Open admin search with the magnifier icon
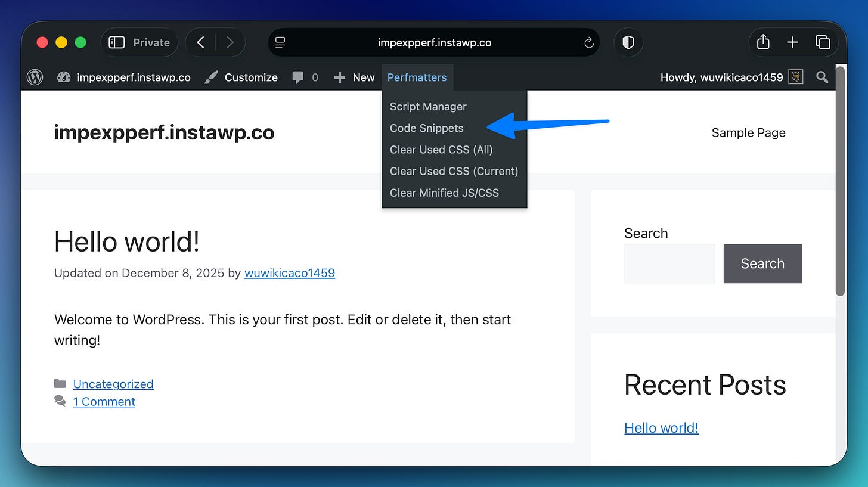This screenshot has width=868, height=487. (822, 77)
